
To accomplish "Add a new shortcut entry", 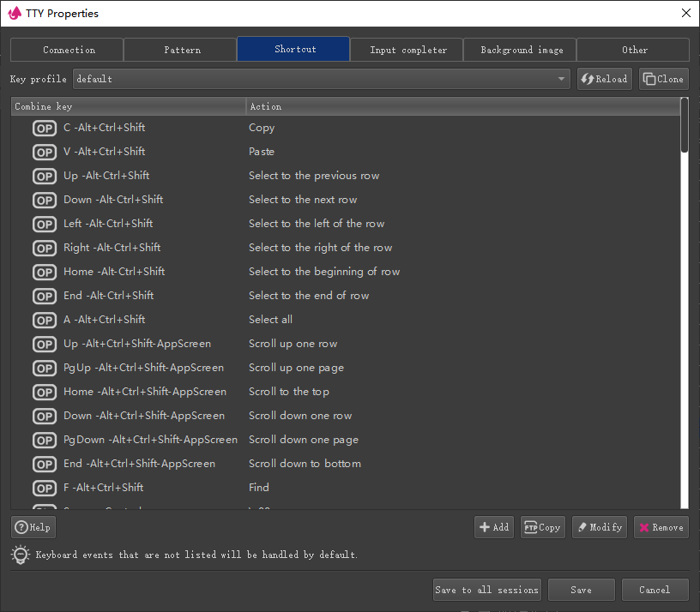I will (x=493, y=527).
